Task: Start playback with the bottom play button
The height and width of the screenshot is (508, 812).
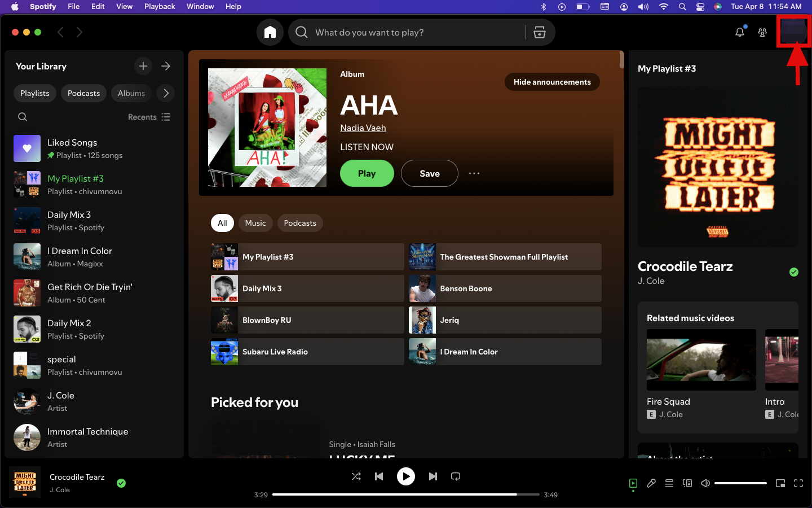Action: pos(406,476)
